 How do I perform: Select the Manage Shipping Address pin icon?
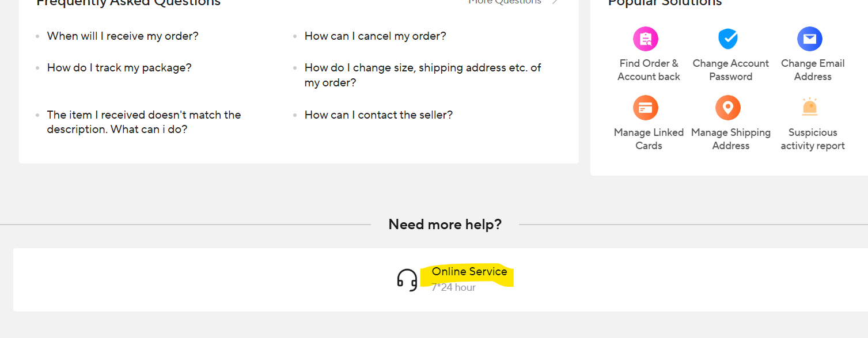pos(728,108)
